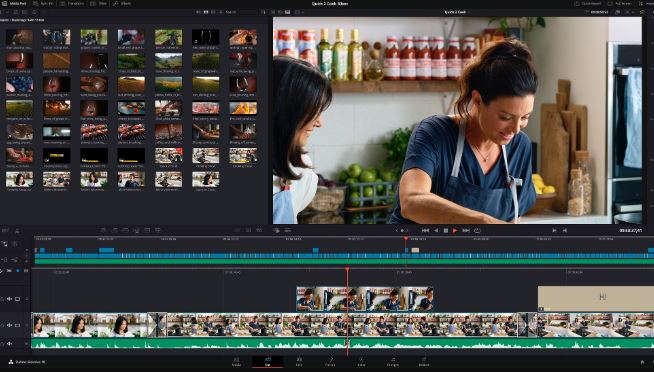Viewport: 654px width, 372px height.
Task: Toggle the Loop playback icon
Action: click(x=478, y=230)
